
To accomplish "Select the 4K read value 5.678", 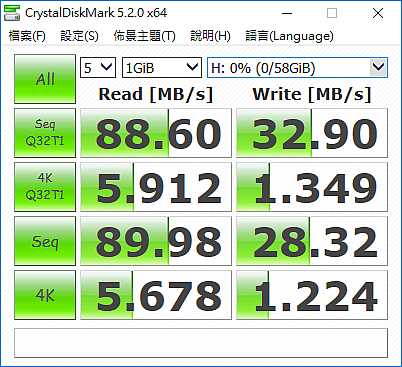I will tap(156, 295).
